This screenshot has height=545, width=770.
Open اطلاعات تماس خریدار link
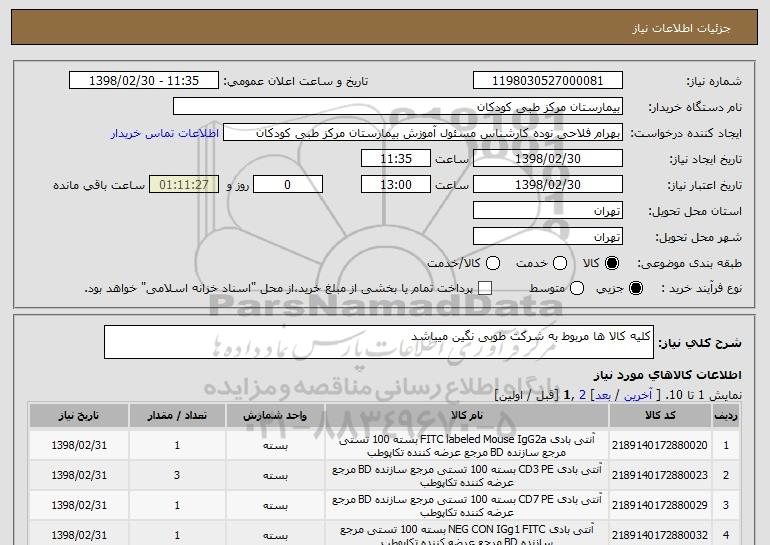click(x=165, y=133)
